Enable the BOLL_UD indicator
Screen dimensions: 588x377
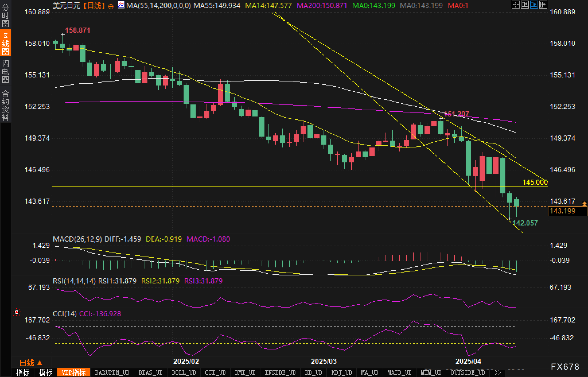(184, 372)
